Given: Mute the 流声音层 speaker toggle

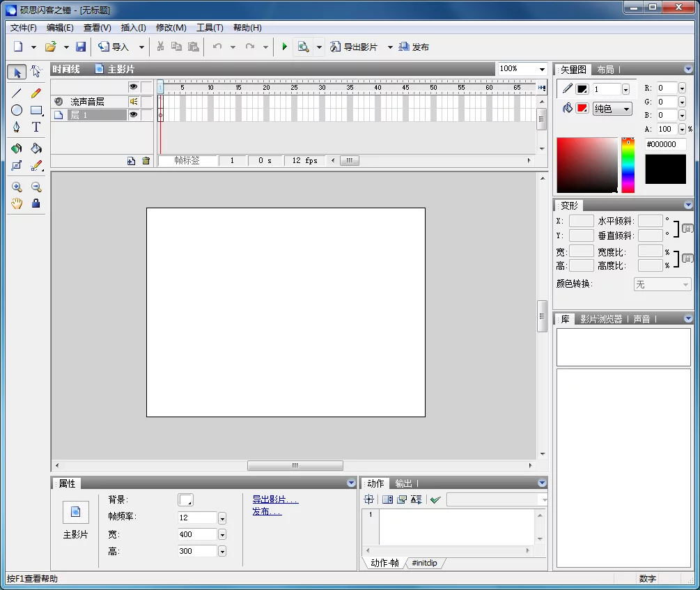Looking at the screenshot, I should pos(133,102).
